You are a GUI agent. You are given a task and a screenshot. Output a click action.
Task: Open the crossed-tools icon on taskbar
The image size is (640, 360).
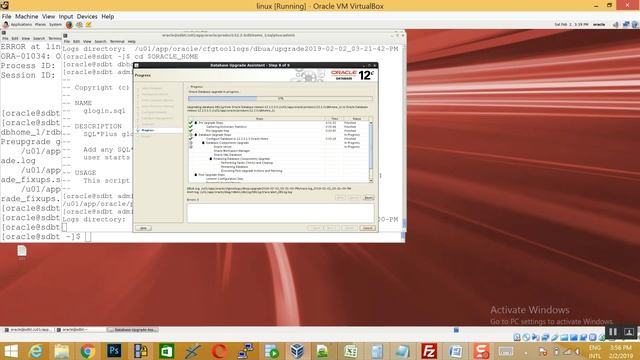point(193,351)
